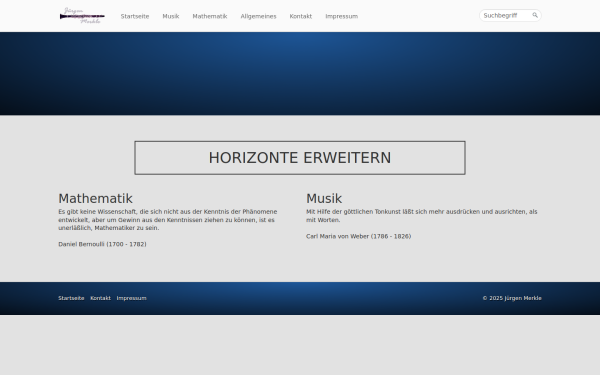The height and width of the screenshot is (375, 600).
Task: Click the Bernoulli quote paragraph text
Action: point(168,220)
